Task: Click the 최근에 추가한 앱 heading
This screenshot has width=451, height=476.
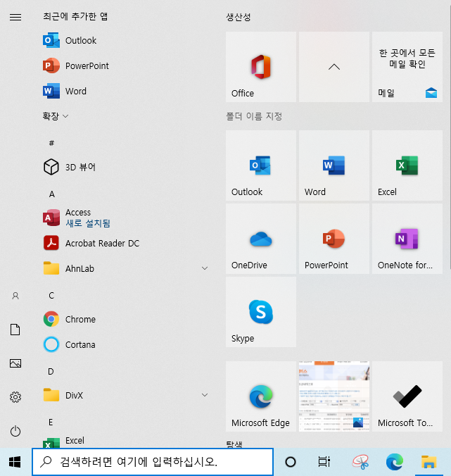Action: [x=75, y=16]
